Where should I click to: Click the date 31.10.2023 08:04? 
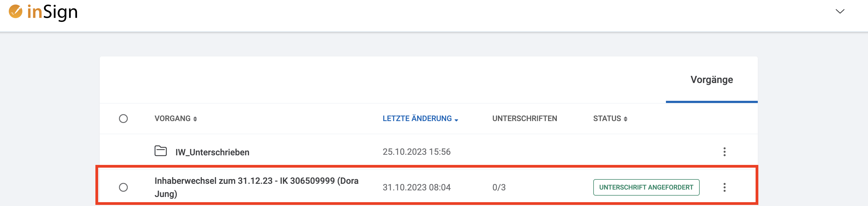(x=416, y=187)
